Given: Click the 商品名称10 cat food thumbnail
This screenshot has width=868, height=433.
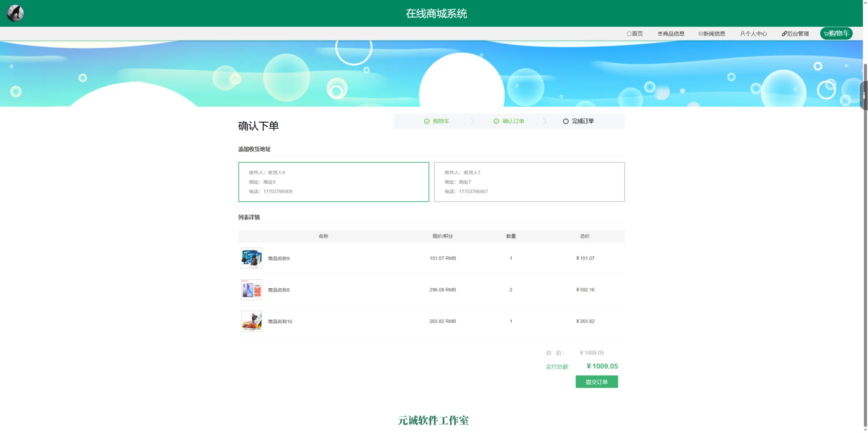Looking at the screenshot, I should click(x=251, y=321).
